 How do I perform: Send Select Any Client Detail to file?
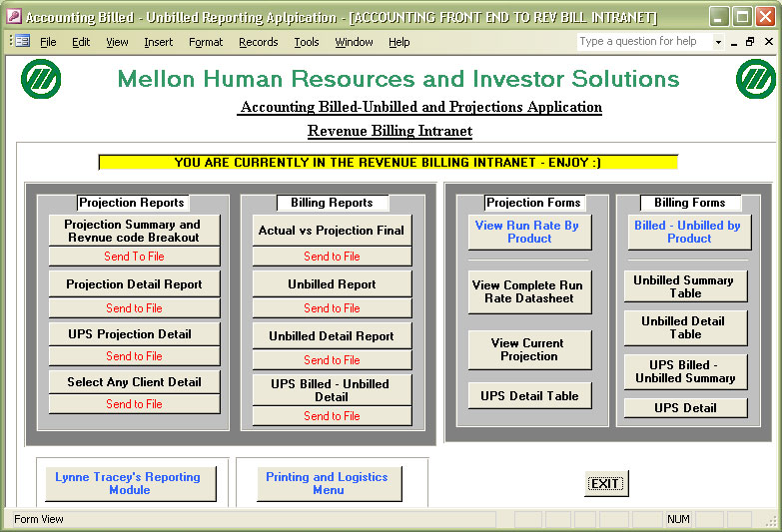(x=134, y=404)
